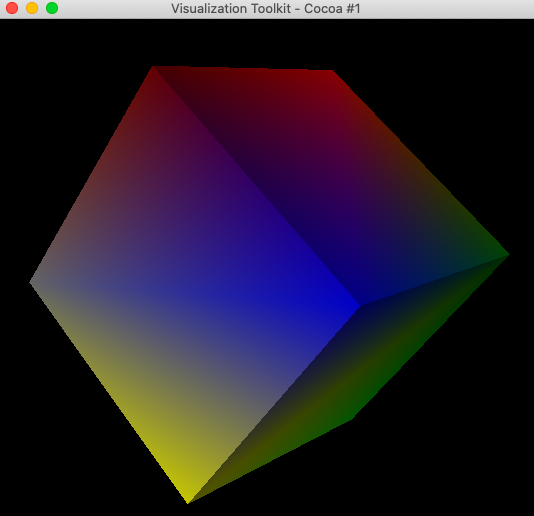534x516 pixels.
Task: Click the bright blue vertex of the cube
Action: pos(358,306)
